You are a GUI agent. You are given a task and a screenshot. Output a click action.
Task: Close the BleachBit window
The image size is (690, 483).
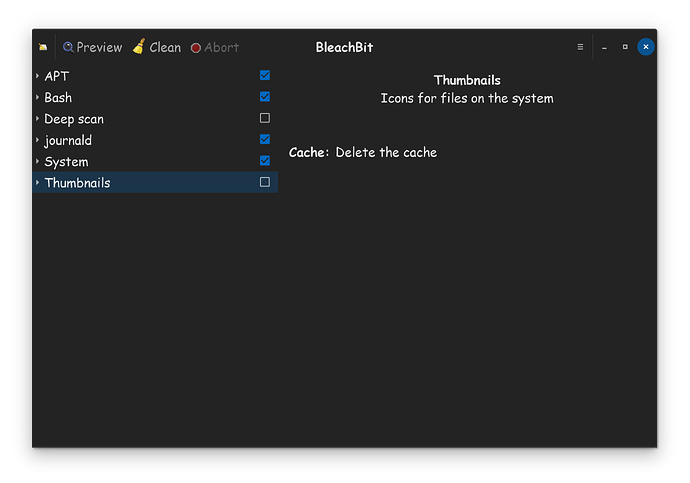646,47
